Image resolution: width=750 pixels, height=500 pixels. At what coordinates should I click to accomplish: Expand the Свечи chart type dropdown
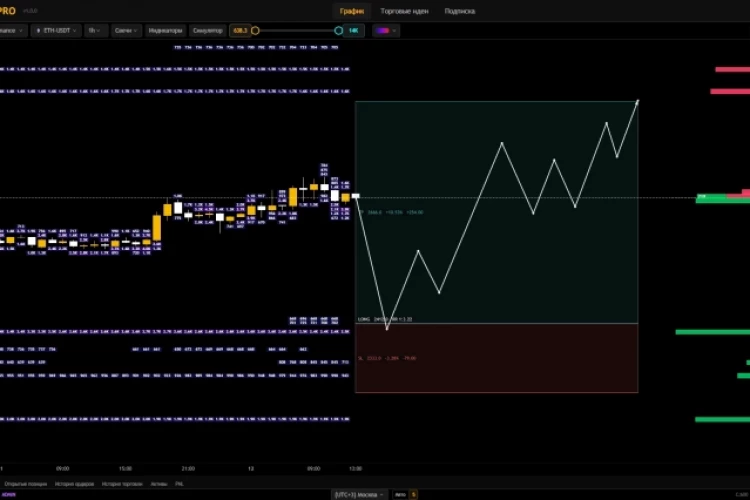[x=125, y=30]
